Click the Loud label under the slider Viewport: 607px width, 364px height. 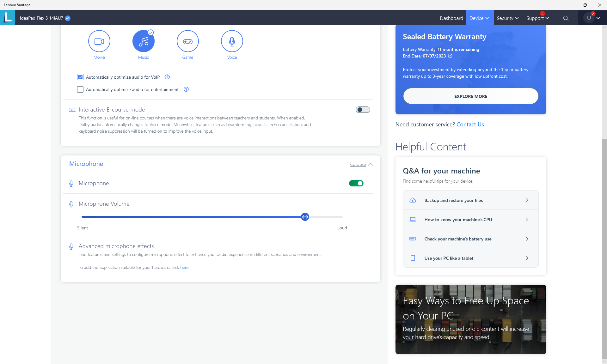coord(342,228)
